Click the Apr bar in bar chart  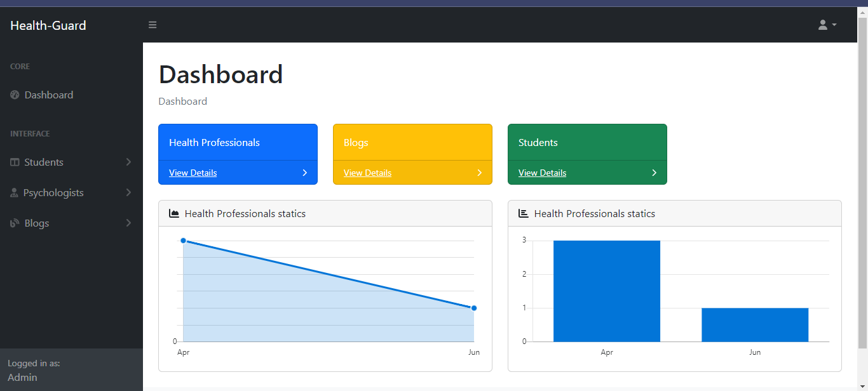pyautogui.click(x=607, y=291)
